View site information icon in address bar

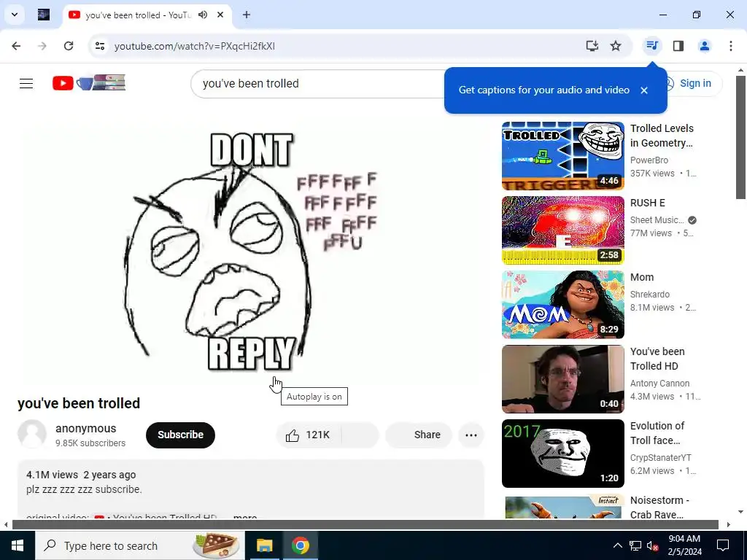[99, 46]
